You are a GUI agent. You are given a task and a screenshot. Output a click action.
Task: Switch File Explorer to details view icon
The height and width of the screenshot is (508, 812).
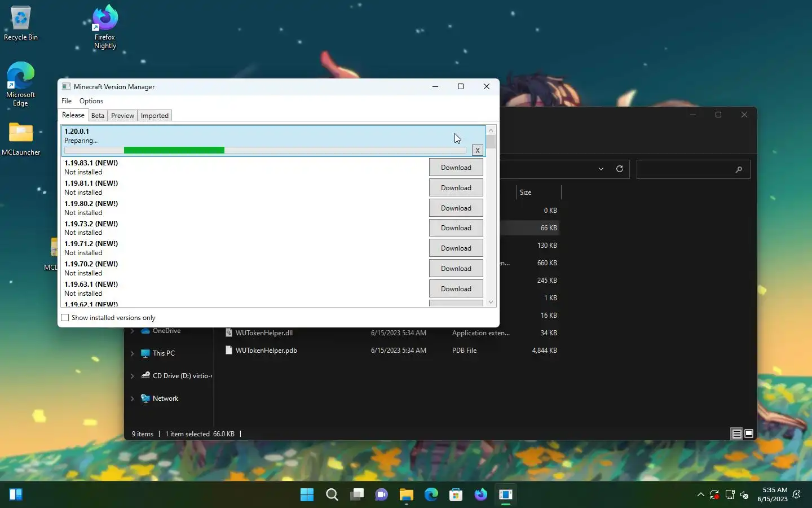[736, 433]
